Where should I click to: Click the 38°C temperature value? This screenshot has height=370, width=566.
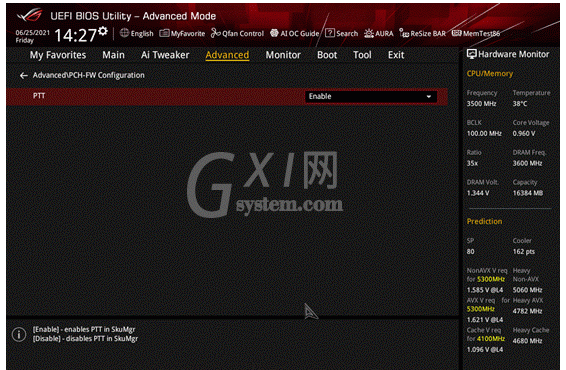520,104
